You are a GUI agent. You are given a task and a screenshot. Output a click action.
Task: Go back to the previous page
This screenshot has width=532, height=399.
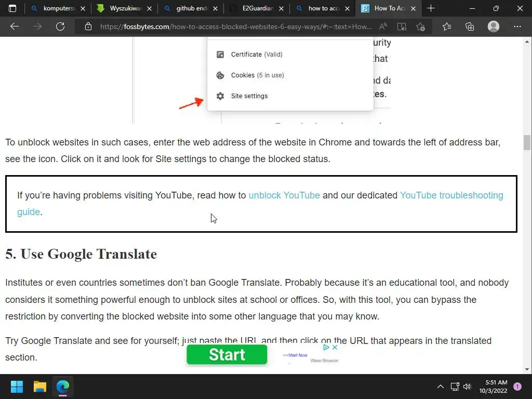click(15, 26)
